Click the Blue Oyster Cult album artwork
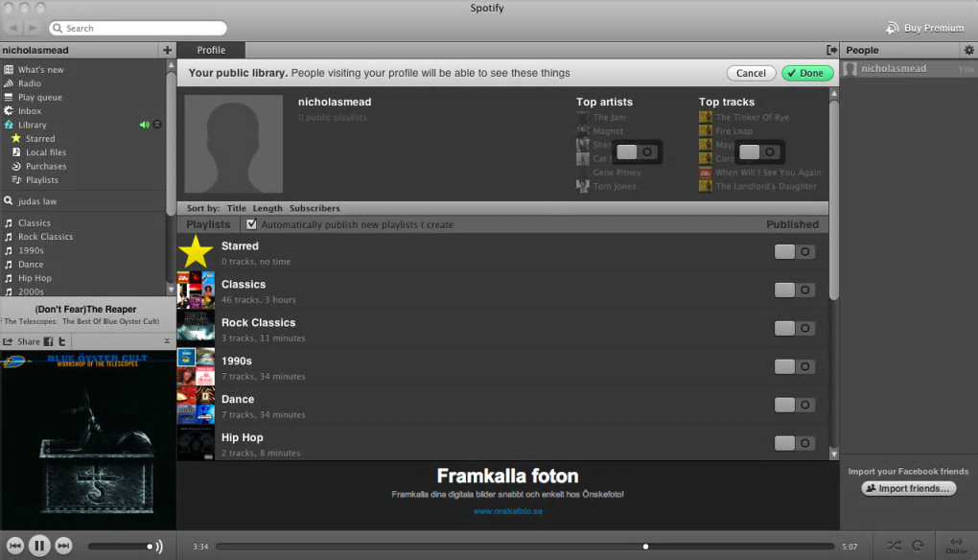This screenshot has width=978, height=560. pos(88,440)
